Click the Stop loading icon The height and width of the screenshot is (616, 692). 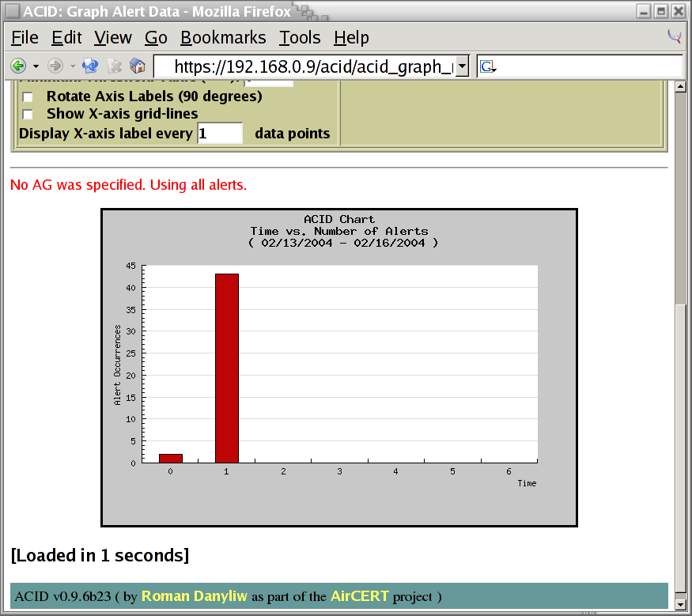[115, 66]
